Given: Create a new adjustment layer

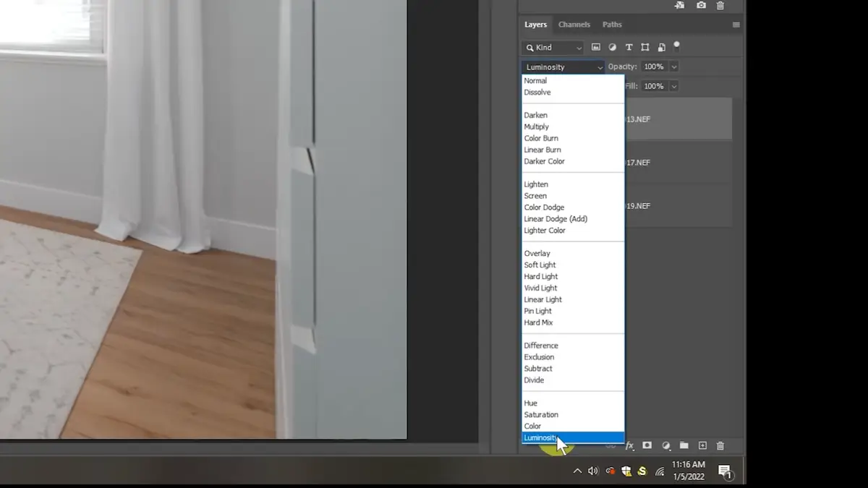Looking at the screenshot, I should point(665,446).
